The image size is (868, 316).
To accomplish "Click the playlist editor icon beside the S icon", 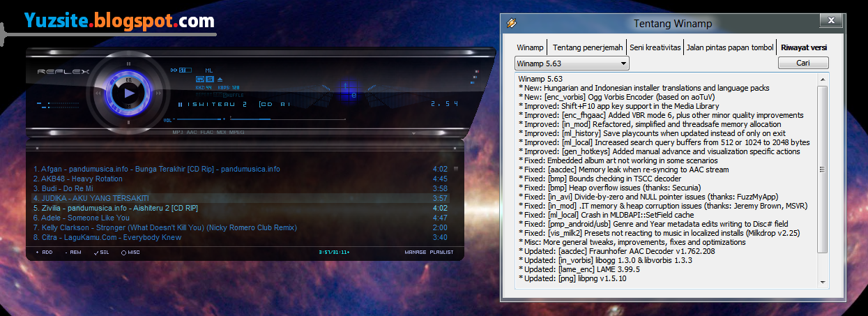I will click(199, 79).
